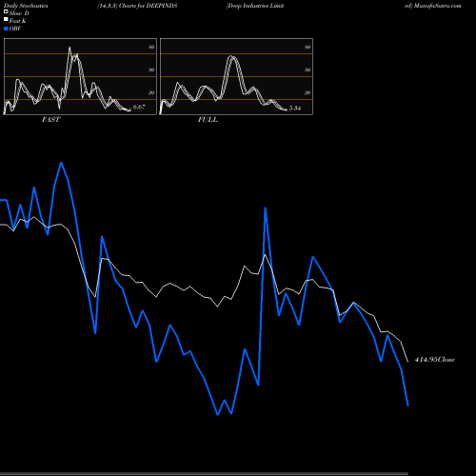Click the Slow D legend label

tap(19, 13)
